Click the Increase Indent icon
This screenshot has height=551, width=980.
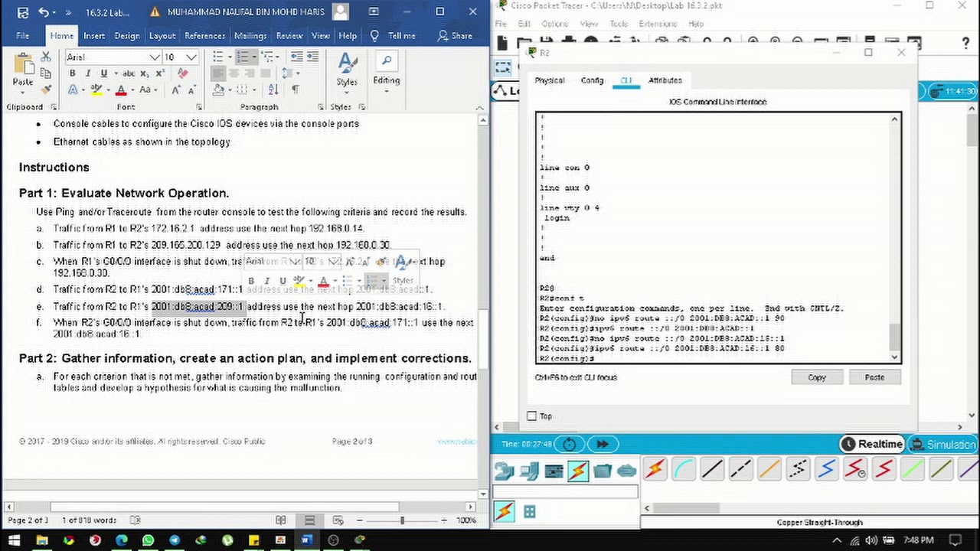pos(312,57)
